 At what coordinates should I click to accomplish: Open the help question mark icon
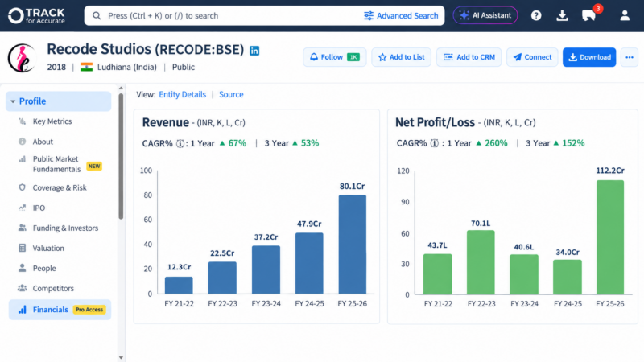pos(536,15)
